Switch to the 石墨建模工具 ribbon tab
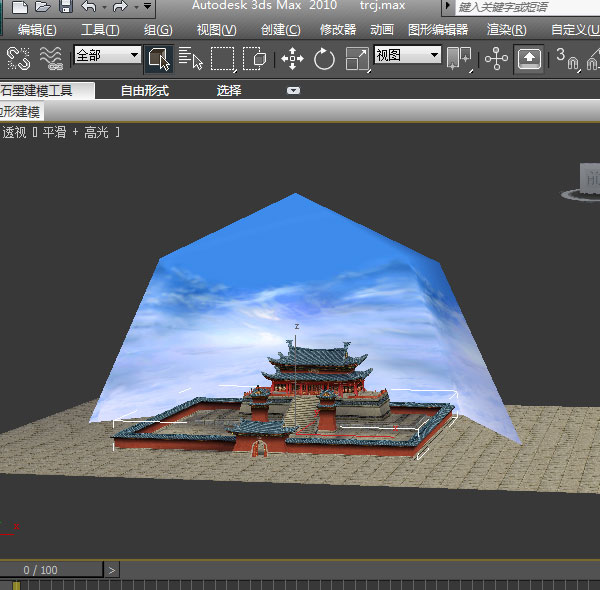The height and width of the screenshot is (590, 600). click(47, 91)
